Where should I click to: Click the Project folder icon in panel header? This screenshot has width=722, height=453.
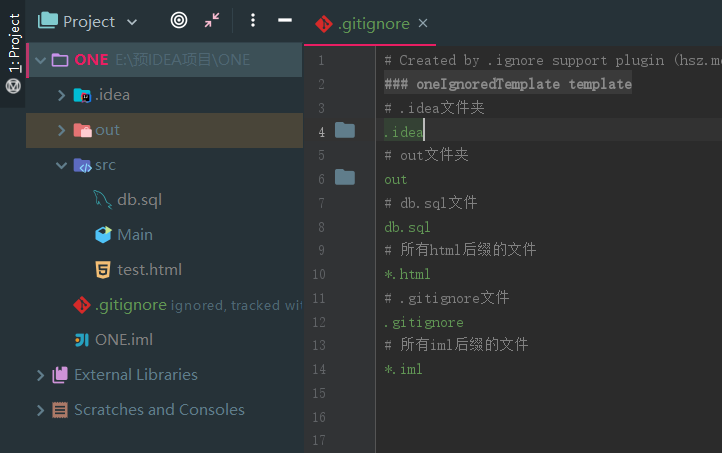click(48, 21)
